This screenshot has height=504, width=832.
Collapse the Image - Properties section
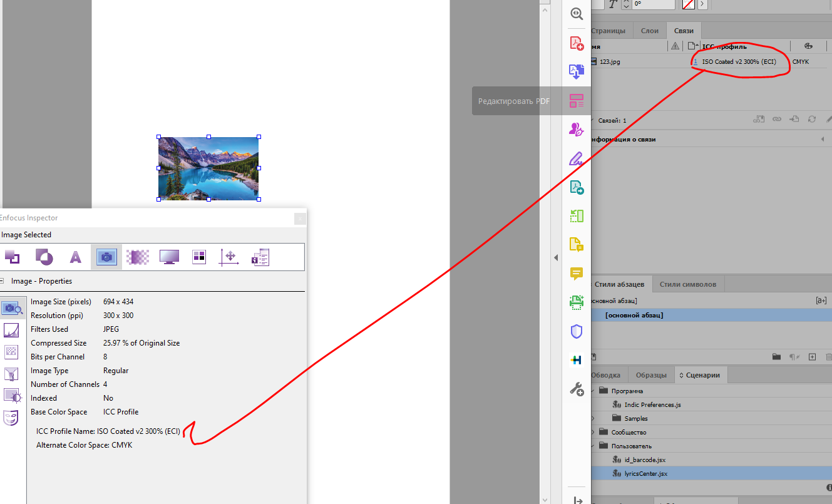[x=2, y=281]
